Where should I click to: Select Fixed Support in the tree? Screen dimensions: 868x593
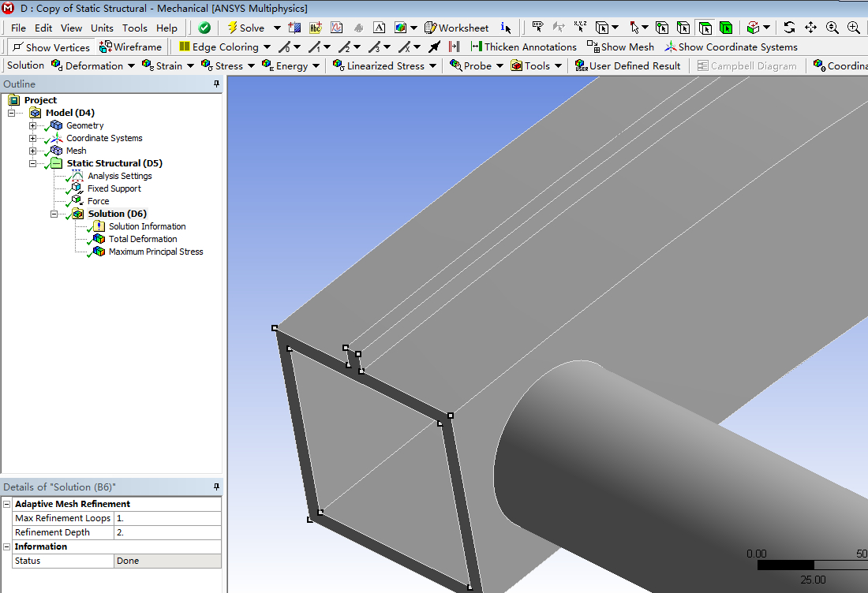tap(114, 188)
